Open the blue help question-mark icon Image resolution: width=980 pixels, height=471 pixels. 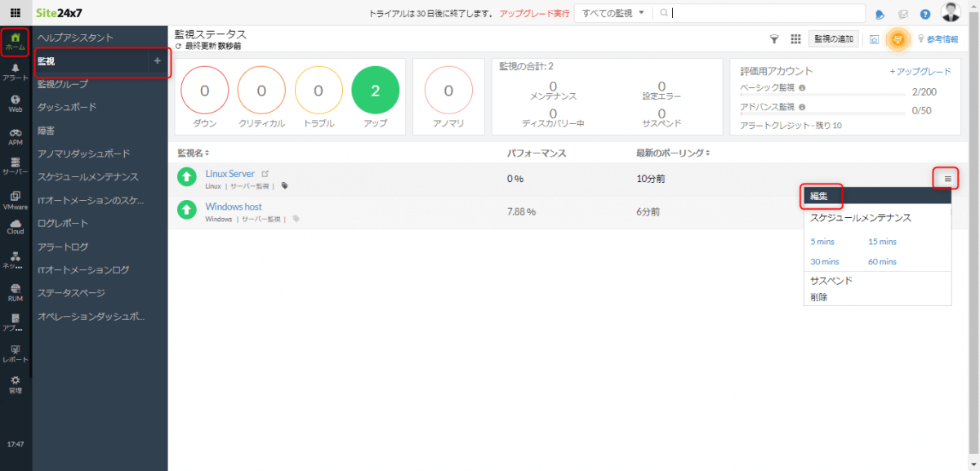[x=925, y=14]
